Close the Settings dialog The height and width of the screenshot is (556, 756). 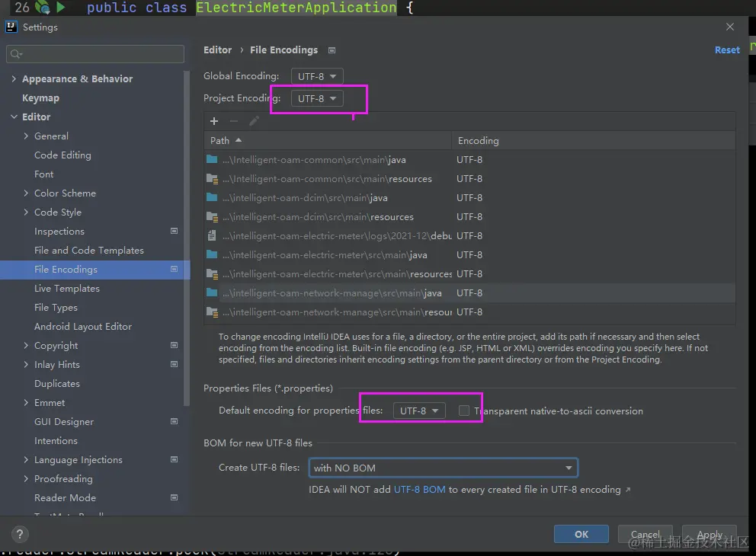click(730, 27)
